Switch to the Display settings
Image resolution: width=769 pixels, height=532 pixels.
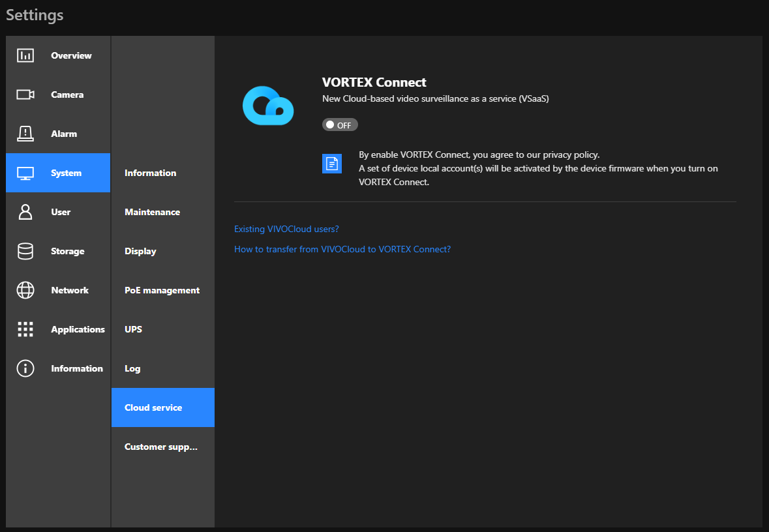pyautogui.click(x=140, y=251)
